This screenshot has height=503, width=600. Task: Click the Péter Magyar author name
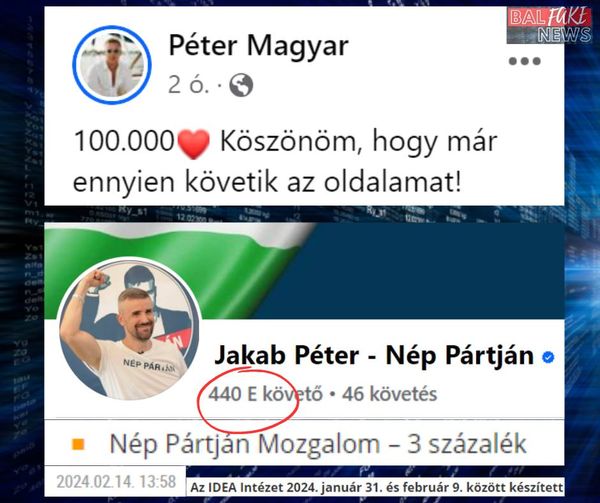[x=259, y=46]
